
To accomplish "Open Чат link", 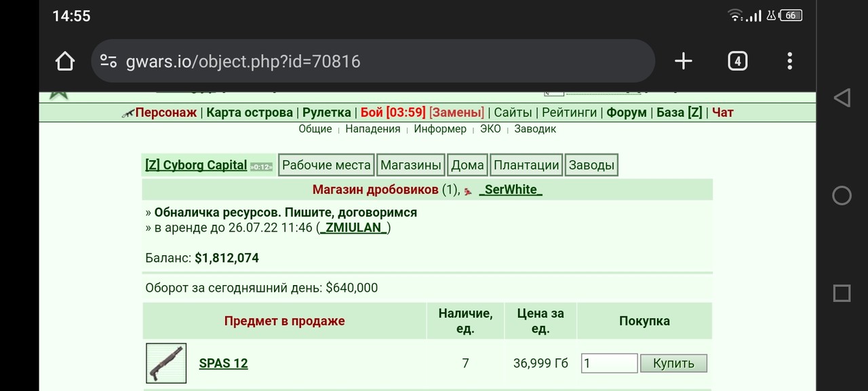I will point(723,113).
